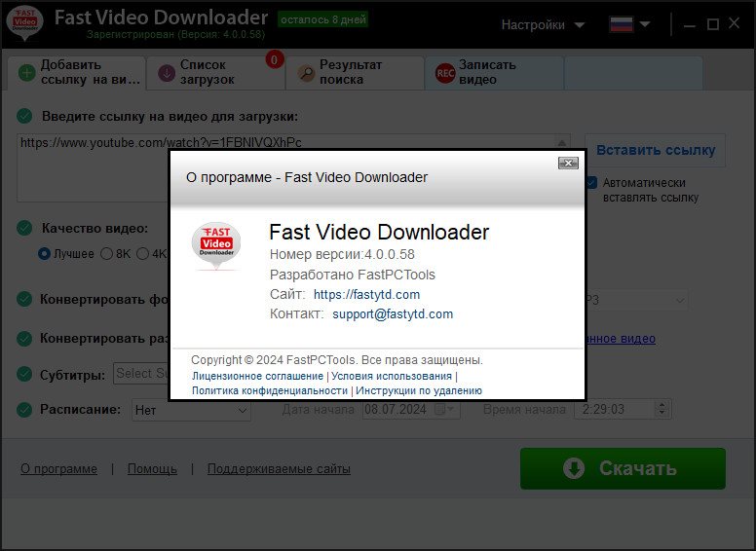Click green check icon beside Расписание
The width and height of the screenshot is (756, 551).
coord(24,410)
